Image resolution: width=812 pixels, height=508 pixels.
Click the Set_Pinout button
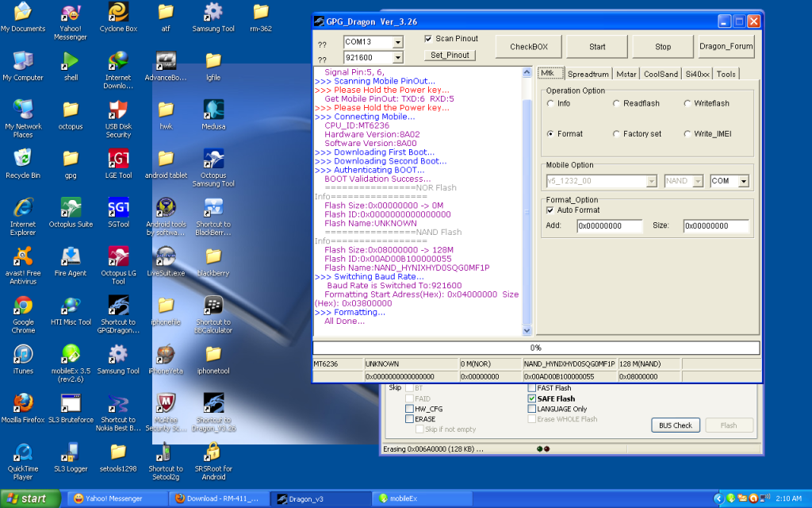coord(450,55)
